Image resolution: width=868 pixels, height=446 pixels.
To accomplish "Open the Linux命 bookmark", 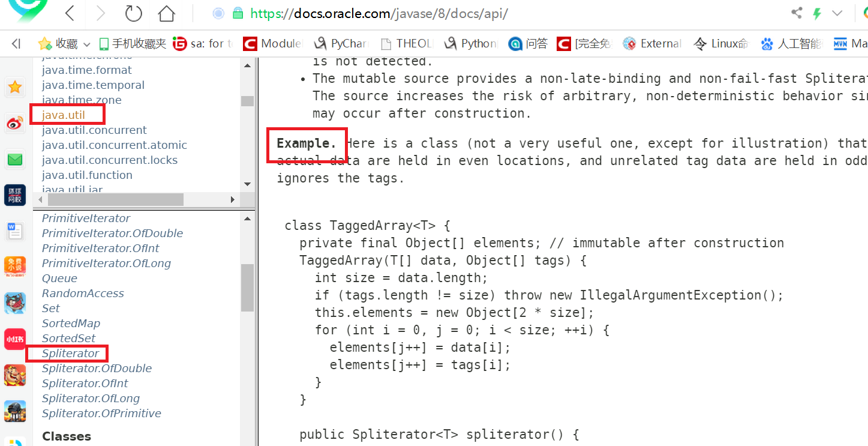I will pos(721,43).
